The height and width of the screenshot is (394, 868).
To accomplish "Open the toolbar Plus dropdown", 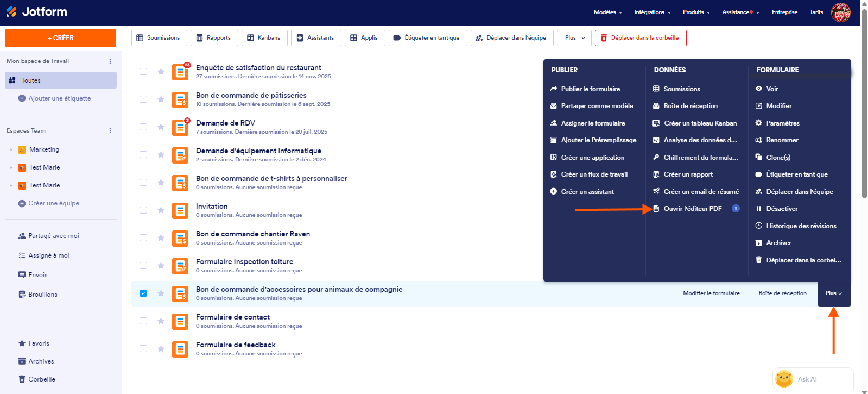I will pos(574,38).
